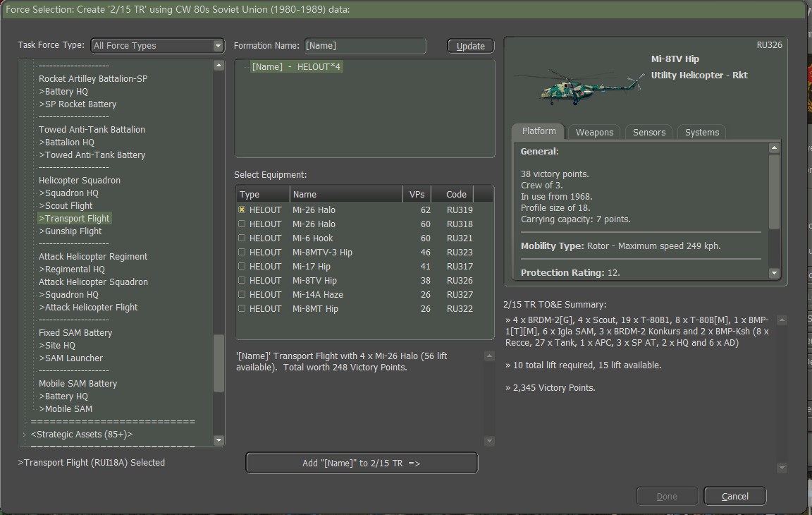This screenshot has height=515, width=812.
Task: Click the Mi-8TV Hip helicopter image
Action: [579, 87]
